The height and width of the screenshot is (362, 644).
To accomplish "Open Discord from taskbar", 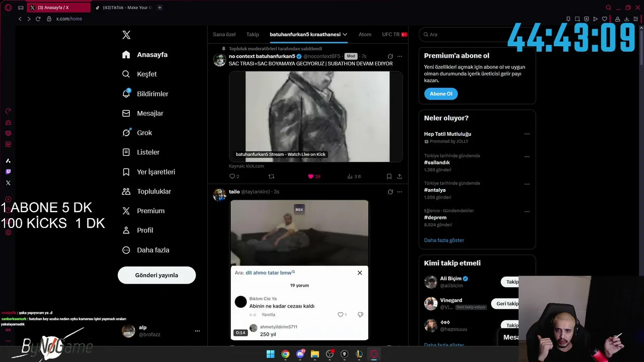I will [300, 354].
